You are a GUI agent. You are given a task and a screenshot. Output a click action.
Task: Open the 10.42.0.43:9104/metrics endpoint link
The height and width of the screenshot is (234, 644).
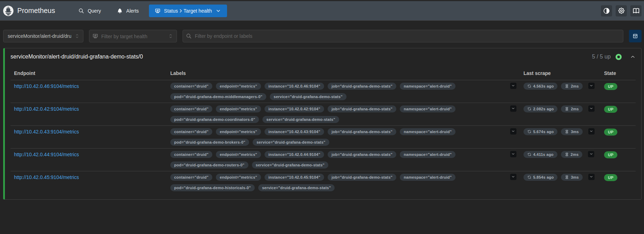(x=46, y=132)
